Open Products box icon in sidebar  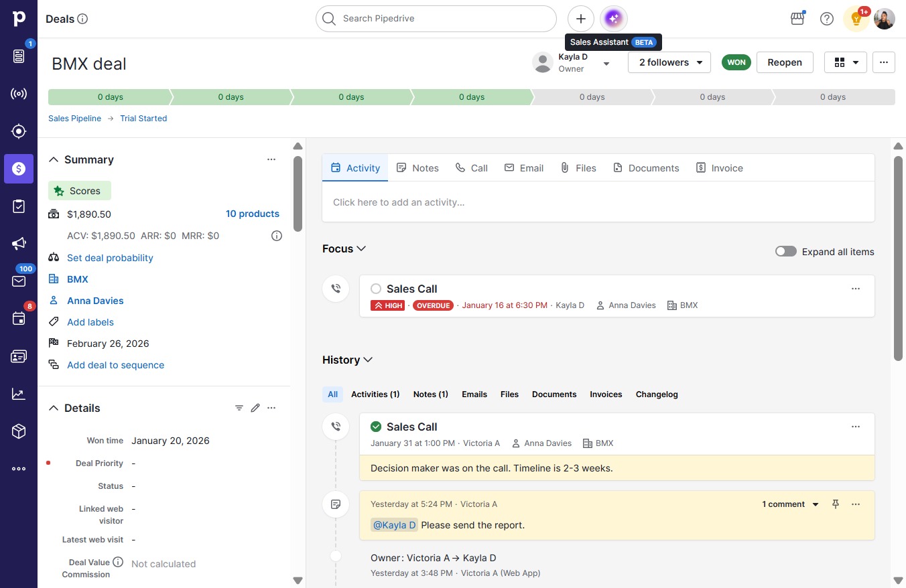19,431
